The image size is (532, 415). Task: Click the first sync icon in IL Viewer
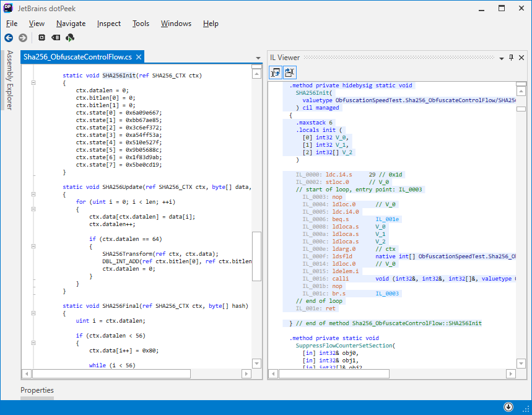click(x=275, y=72)
